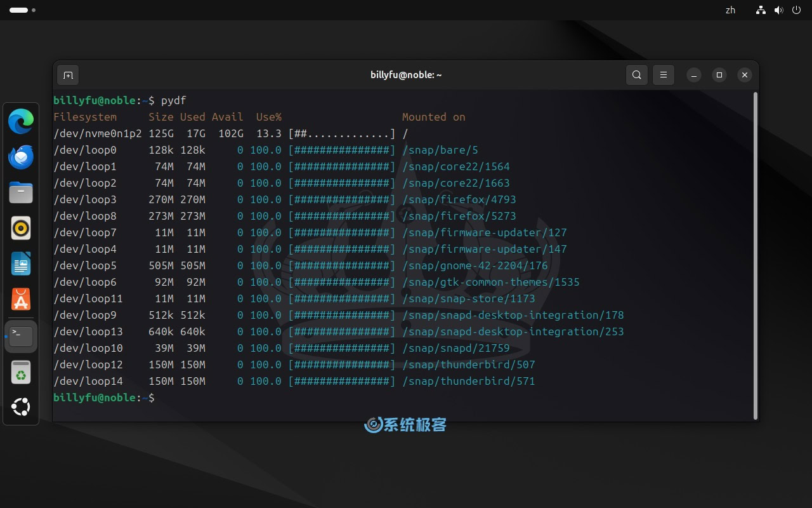Click the /snap/gtk-common-themes/1535 path
The width and height of the screenshot is (812, 508).
tap(491, 282)
